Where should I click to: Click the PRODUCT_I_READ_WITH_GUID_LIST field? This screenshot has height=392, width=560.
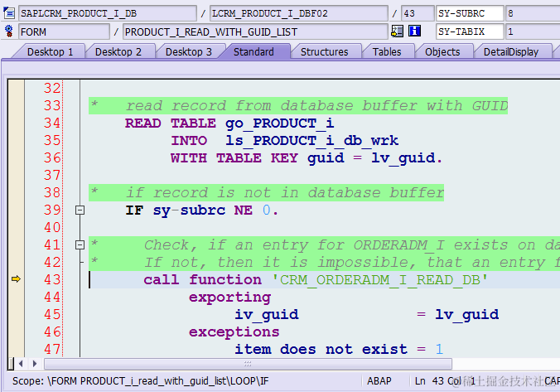[x=255, y=31]
